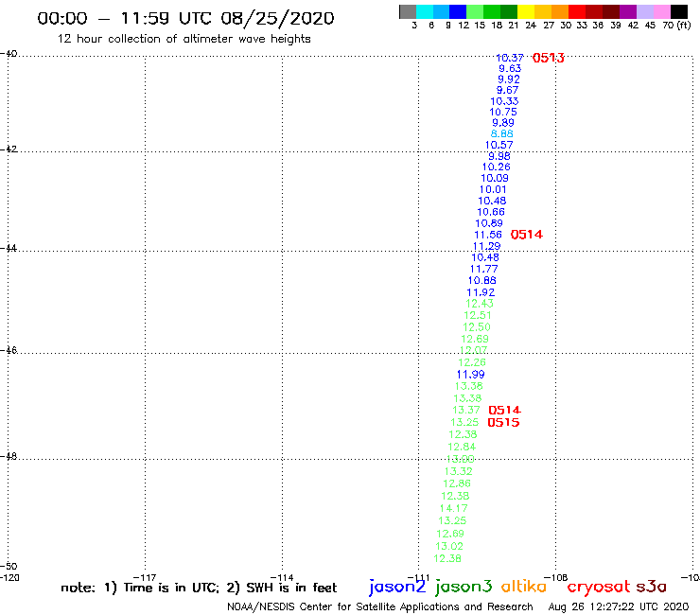Select the purple swatch in the legend
This screenshot has width=700, height=615.
click(627, 11)
